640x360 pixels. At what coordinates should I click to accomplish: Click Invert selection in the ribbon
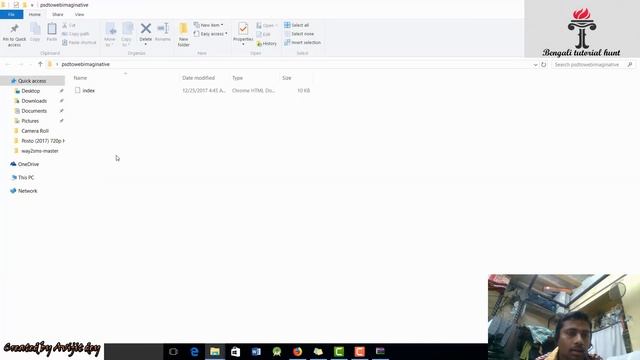point(302,42)
